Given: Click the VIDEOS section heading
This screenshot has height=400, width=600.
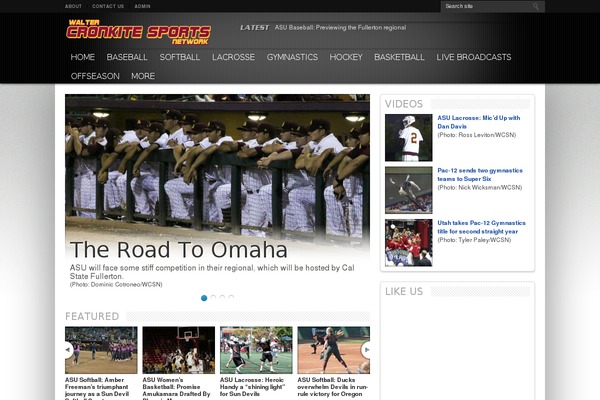Looking at the screenshot, I should pyautogui.click(x=404, y=104).
